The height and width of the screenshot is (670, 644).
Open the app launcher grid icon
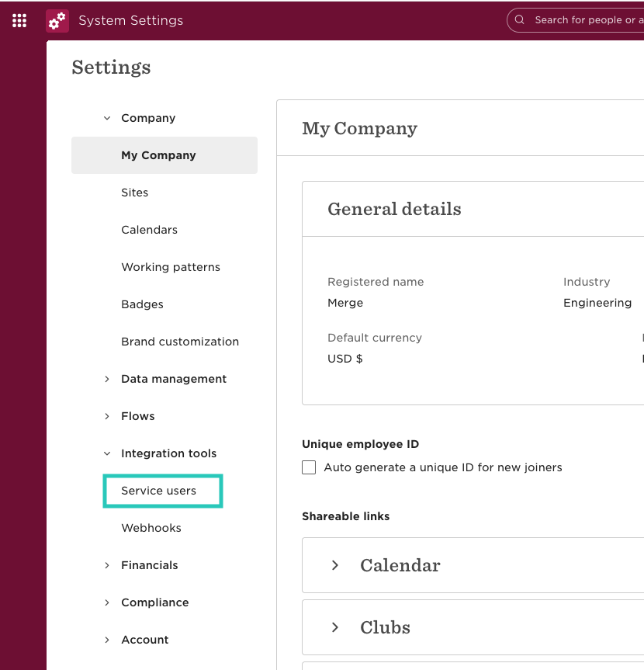19,20
